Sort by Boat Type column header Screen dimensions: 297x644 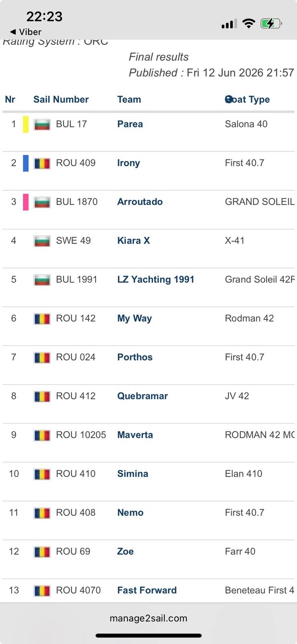pos(247,99)
